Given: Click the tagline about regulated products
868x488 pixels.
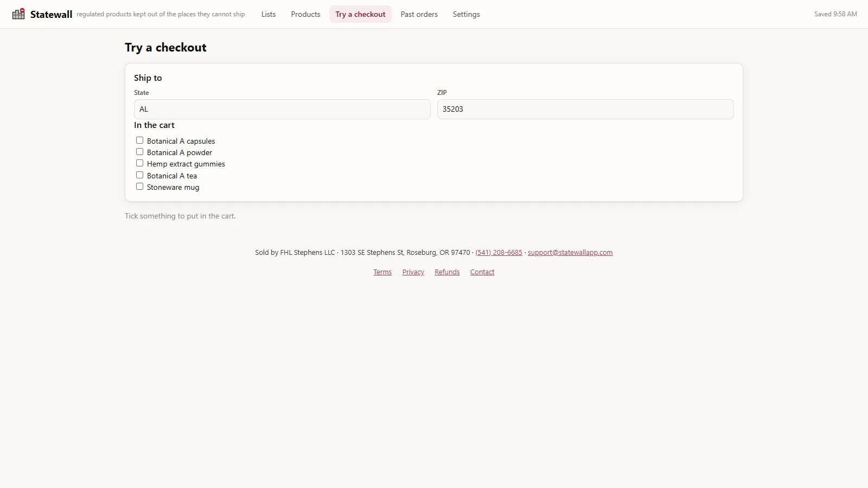Looking at the screenshot, I should coord(161,14).
